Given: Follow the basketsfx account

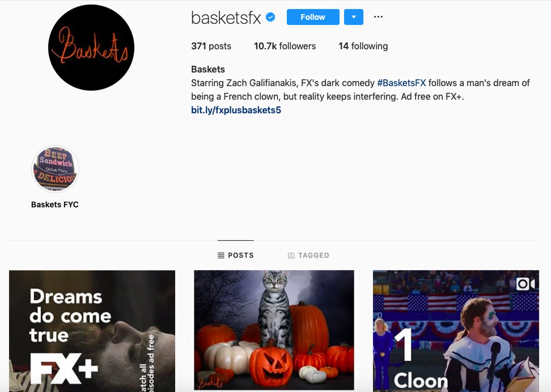Looking at the screenshot, I should (313, 17).
